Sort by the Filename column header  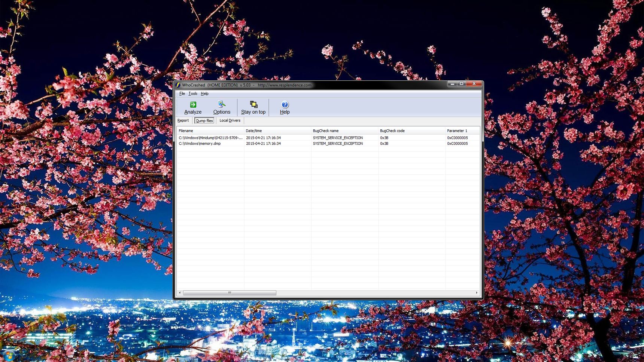tap(210, 131)
